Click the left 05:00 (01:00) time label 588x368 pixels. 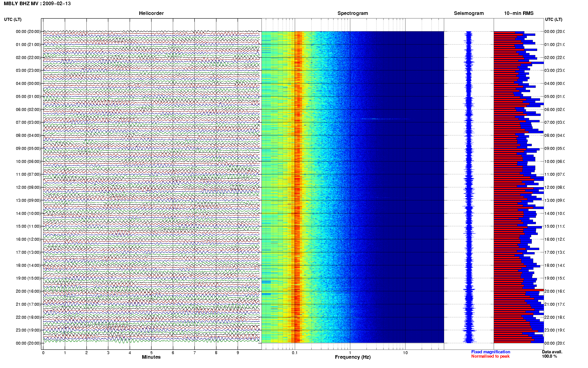pyautogui.click(x=28, y=96)
